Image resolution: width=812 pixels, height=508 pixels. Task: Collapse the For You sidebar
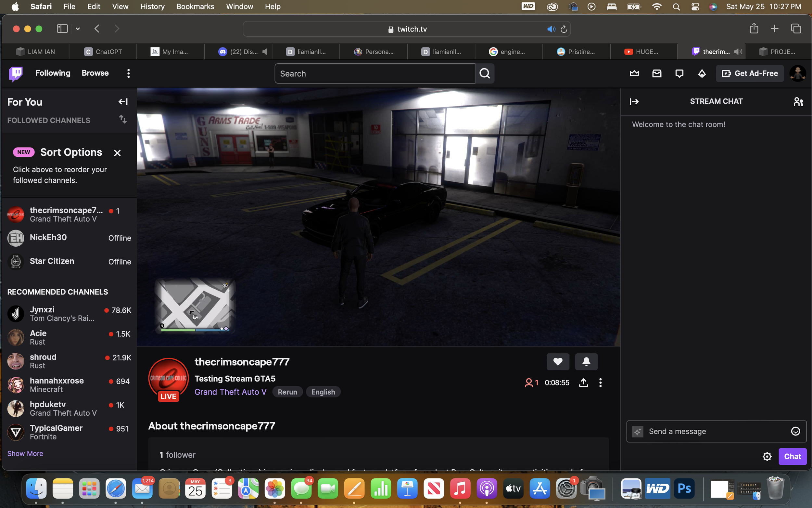click(x=123, y=101)
